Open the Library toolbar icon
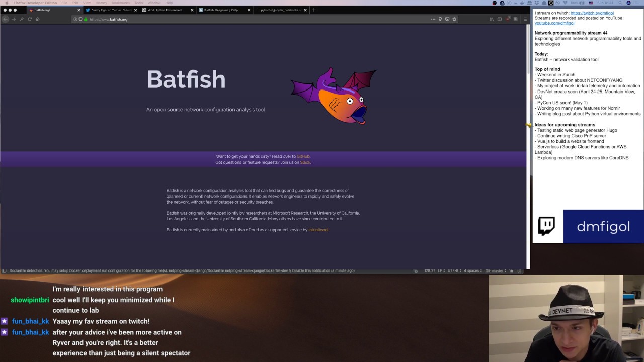 pos(492,19)
